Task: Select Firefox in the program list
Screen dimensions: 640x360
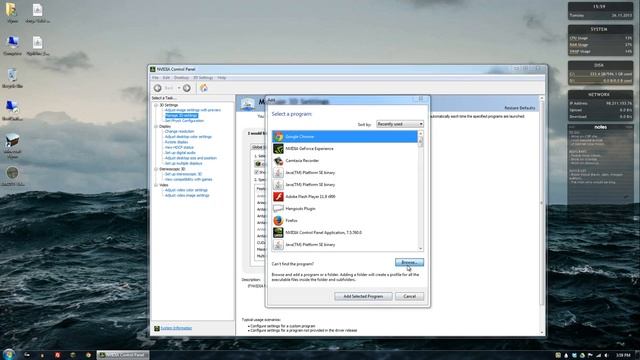Action: point(345,220)
